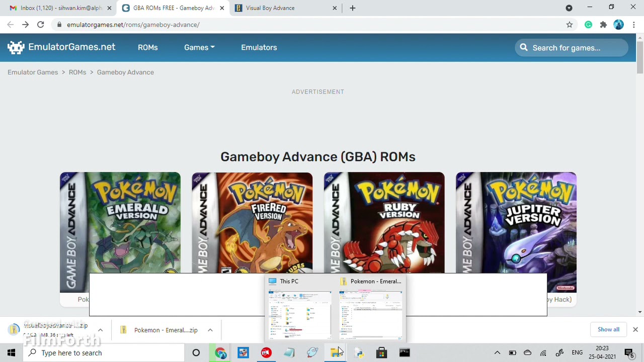The height and width of the screenshot is (362, 644).
Task: Click the EmulatorGames.net site logo
Action: [x=61, y=47]
